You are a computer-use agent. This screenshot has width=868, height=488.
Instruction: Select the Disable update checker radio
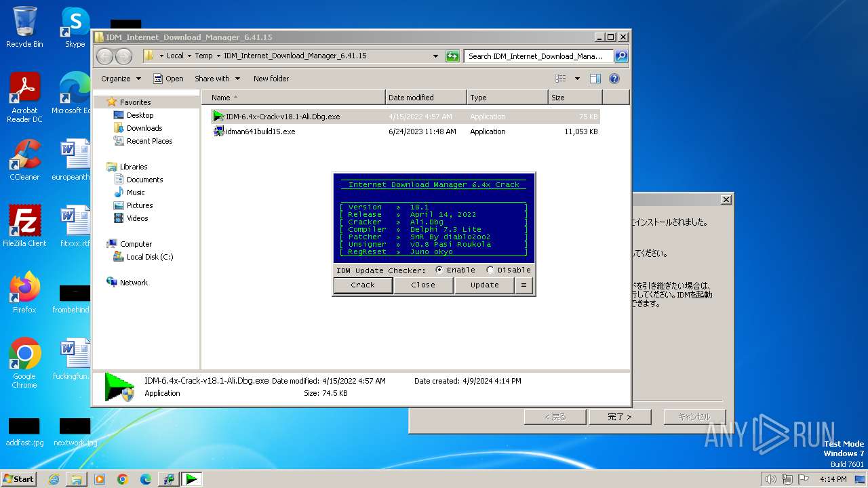tap(490, 270)
